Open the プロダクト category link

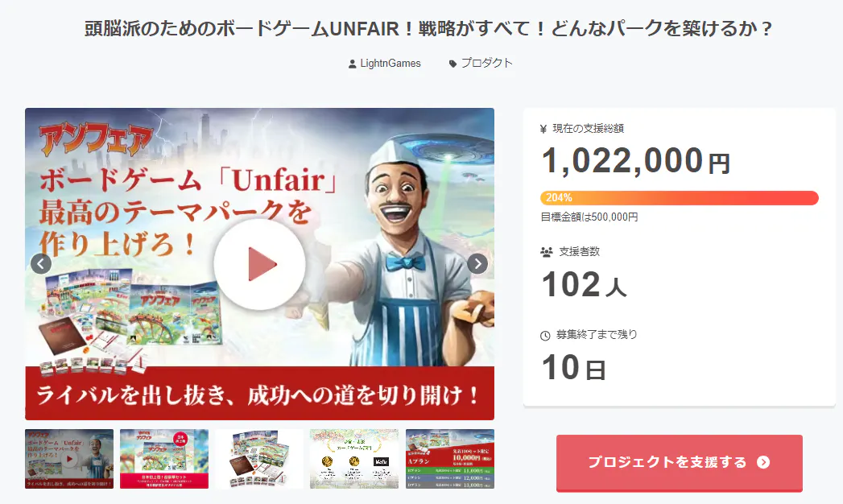(x=486, y=63)
